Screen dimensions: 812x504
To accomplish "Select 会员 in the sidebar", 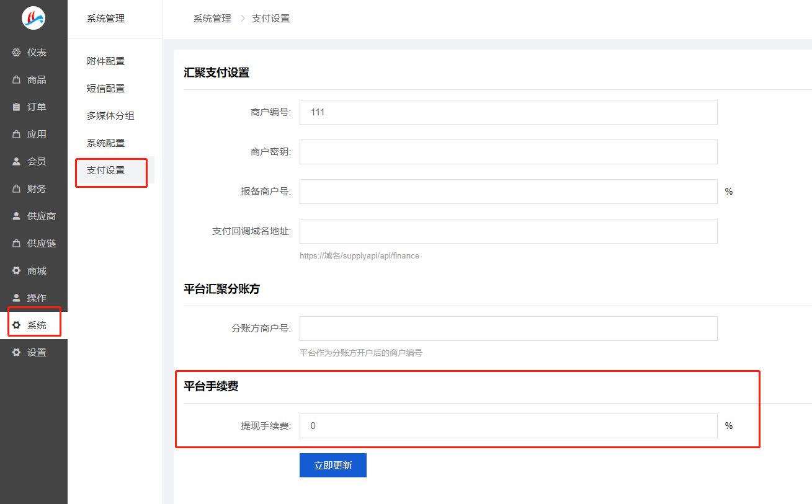I will [33, 162].
